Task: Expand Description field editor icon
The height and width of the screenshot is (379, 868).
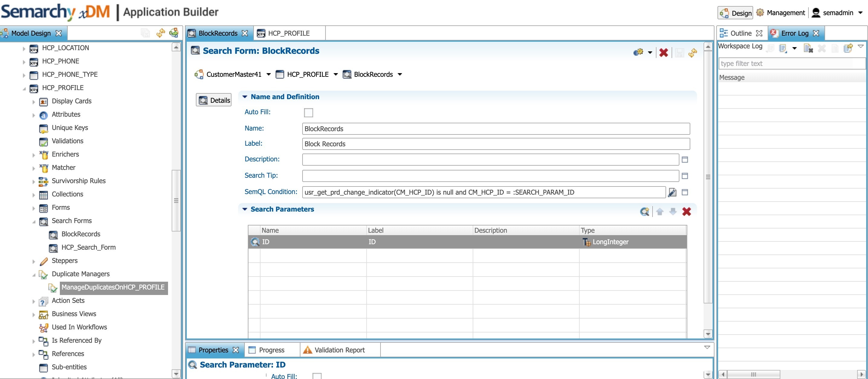Action: pyautogui.click(x=685, y=160)
